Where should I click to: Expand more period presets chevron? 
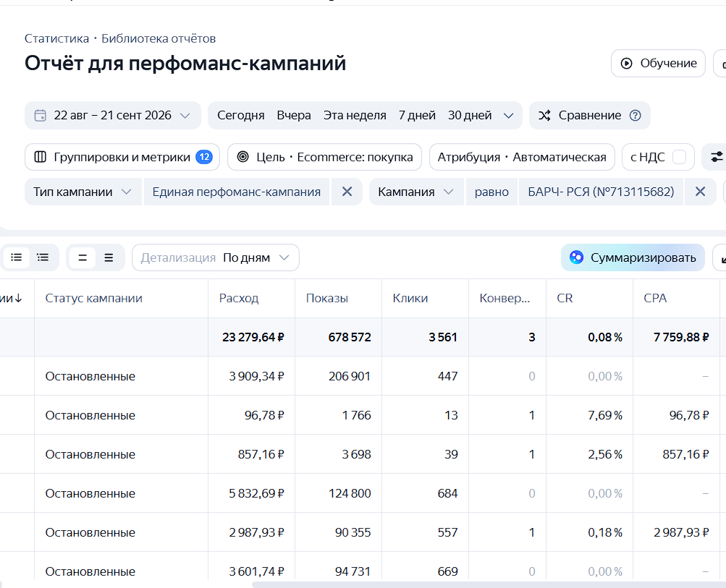point(508,116)
